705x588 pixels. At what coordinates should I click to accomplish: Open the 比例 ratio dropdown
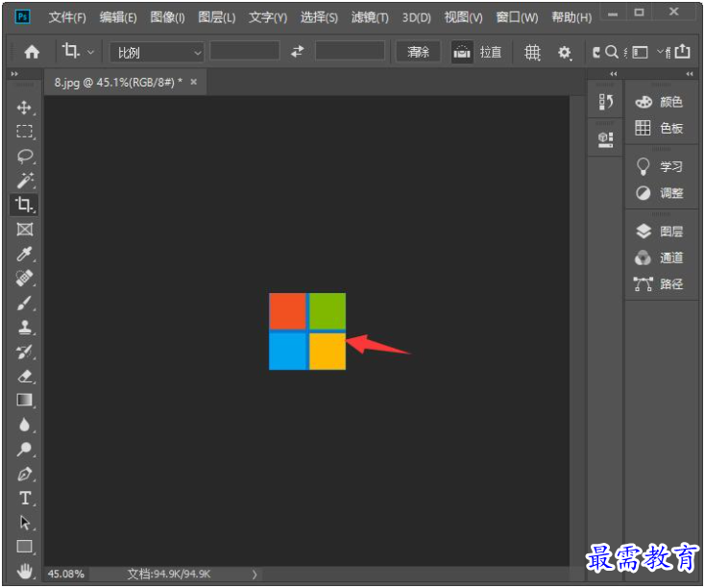point(157,53)
